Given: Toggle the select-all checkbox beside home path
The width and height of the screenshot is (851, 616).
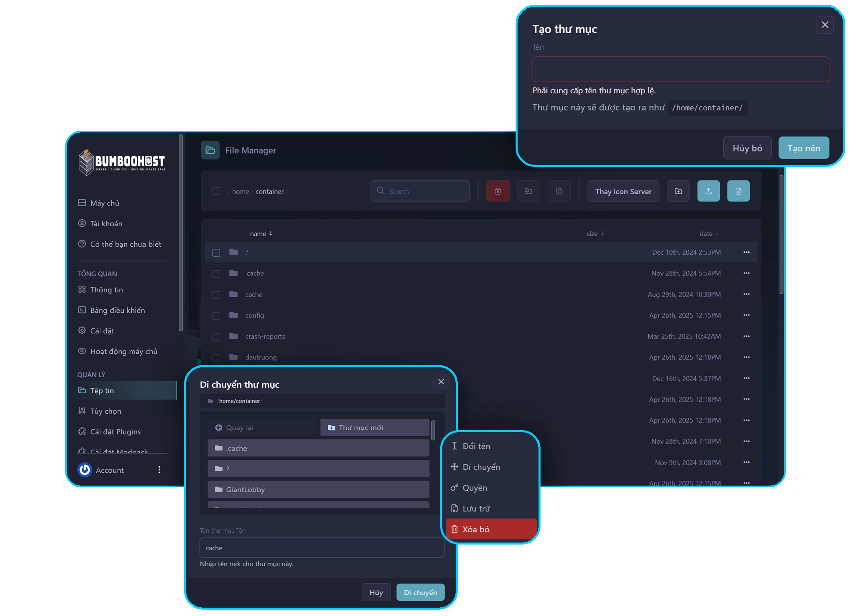Looking at the screenshot, I should tap(216, 191).
